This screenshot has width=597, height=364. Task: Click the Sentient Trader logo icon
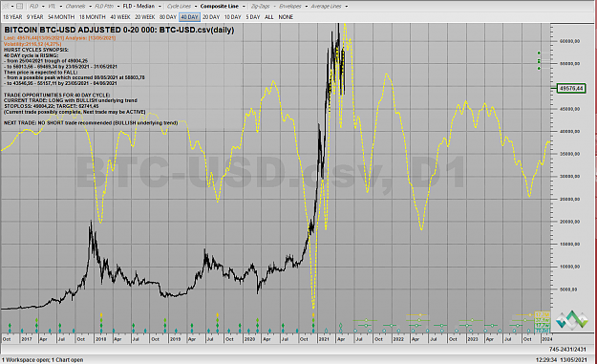(x=571, y=319)
